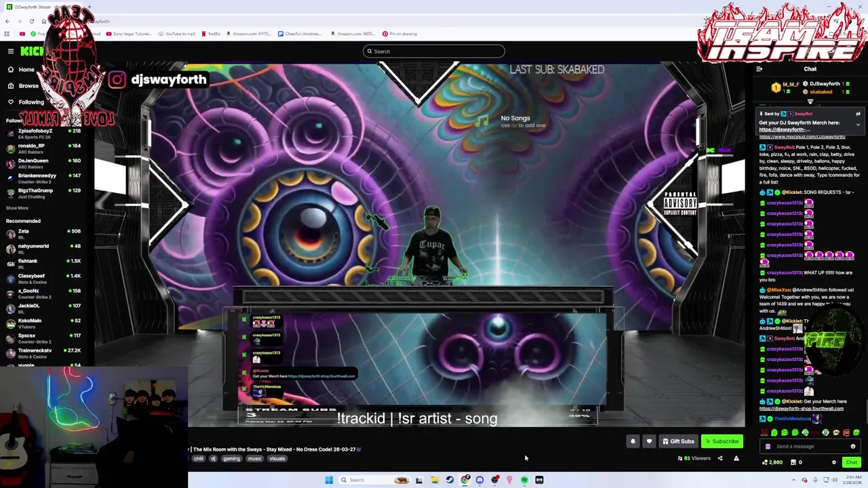Open Sony Vegas Tutorial bookmark

pyautogui.click(x=129, y=34)
